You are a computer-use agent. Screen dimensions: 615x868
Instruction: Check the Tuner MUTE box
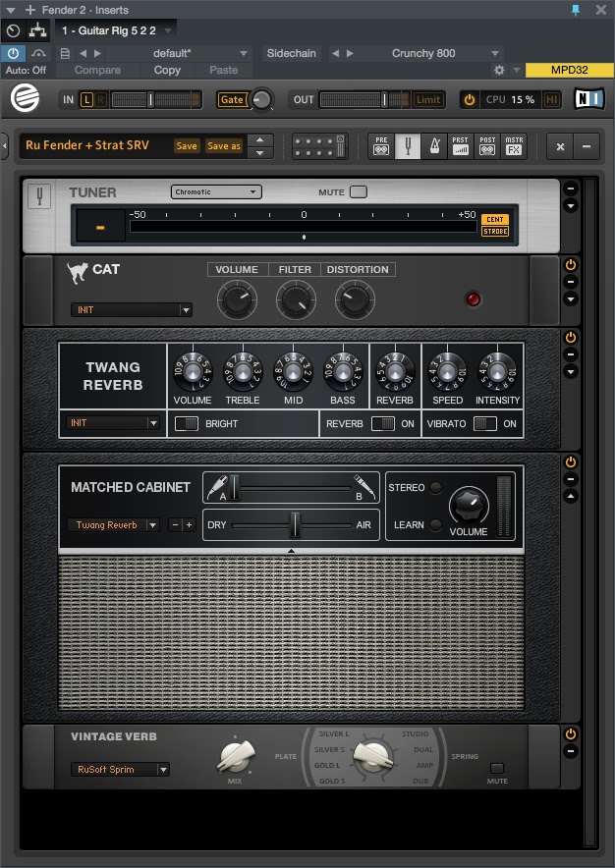tap(359, 192)
